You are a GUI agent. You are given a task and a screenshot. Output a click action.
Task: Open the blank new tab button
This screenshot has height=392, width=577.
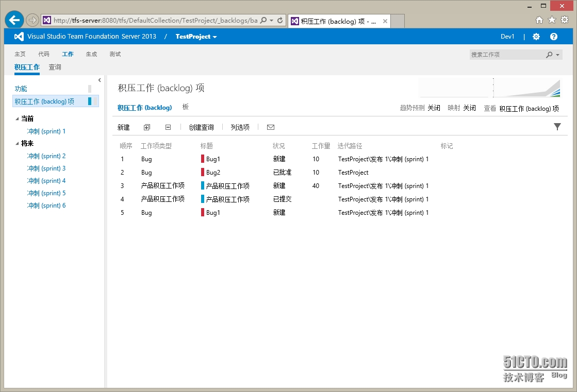(x=398, y=21)
